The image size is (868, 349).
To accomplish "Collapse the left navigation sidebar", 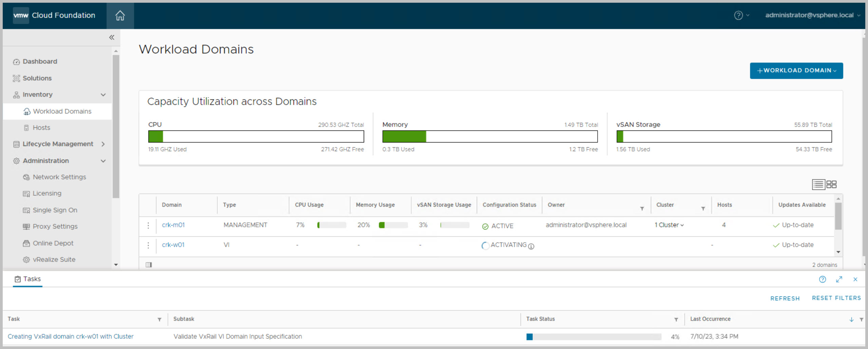I will tap(112, 37).
